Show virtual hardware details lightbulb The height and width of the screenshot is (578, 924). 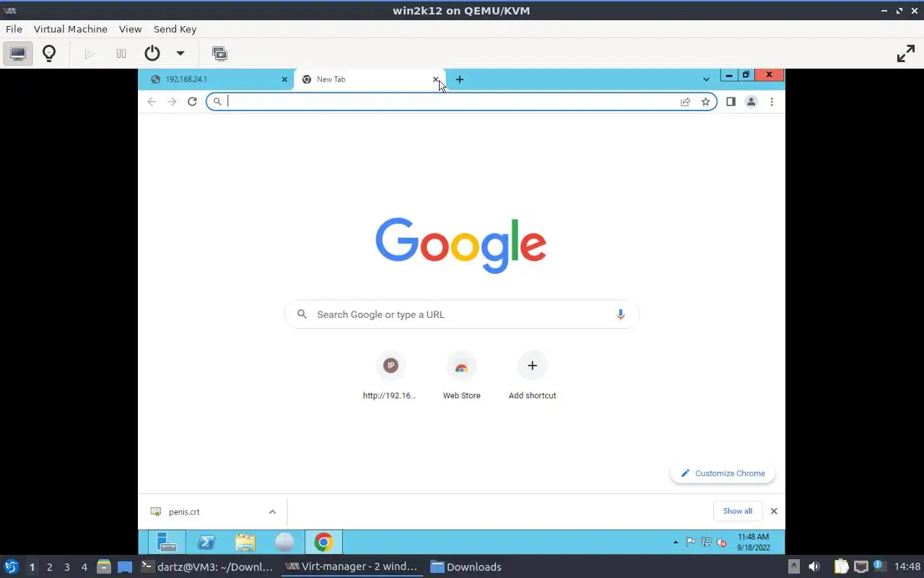click(49, 53)
